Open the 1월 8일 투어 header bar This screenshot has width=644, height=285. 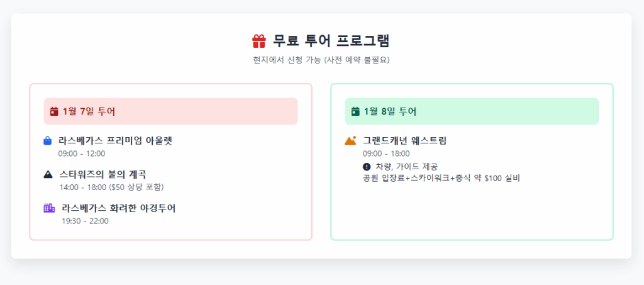tap(472, 111)
